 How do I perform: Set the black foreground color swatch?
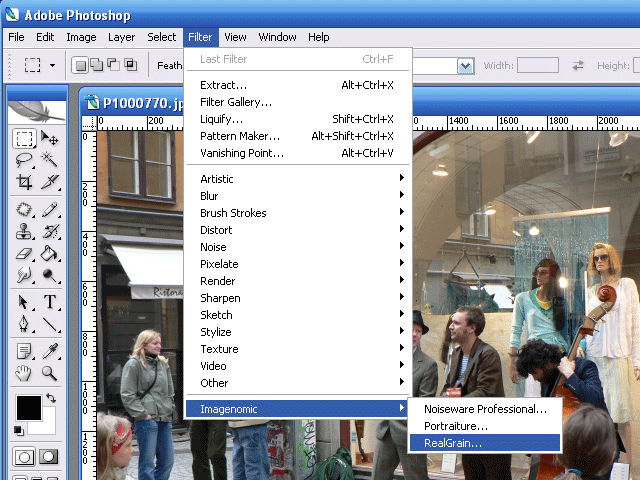pyautogui.click(x=29, y=407)
